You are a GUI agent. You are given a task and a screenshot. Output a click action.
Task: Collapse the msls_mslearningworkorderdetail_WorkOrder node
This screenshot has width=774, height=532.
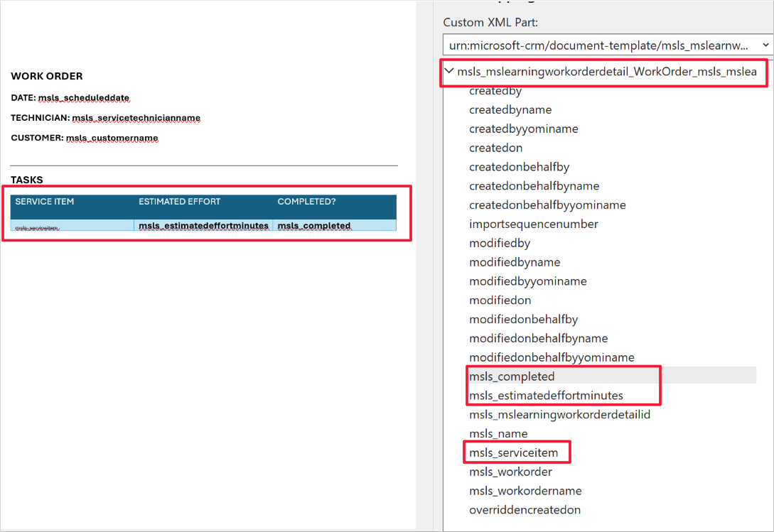click(x=449, y=71)
